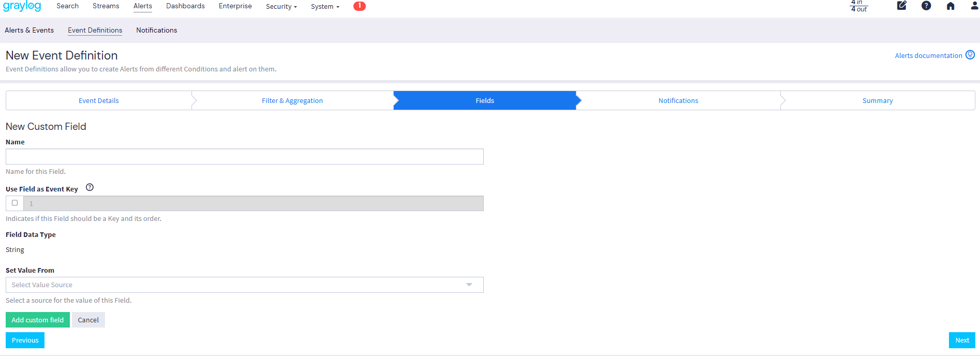This screenshot has width=980, height=356.
Task: Open the scratchpad edit icon
Action: [902, 6]
